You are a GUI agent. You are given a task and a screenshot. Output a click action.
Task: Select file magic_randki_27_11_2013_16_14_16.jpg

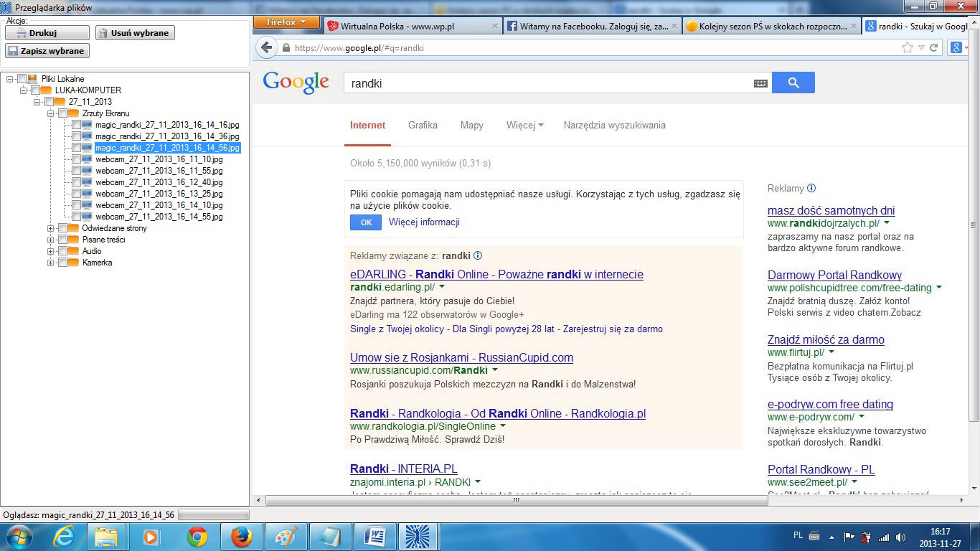click(x=167, y=125)
